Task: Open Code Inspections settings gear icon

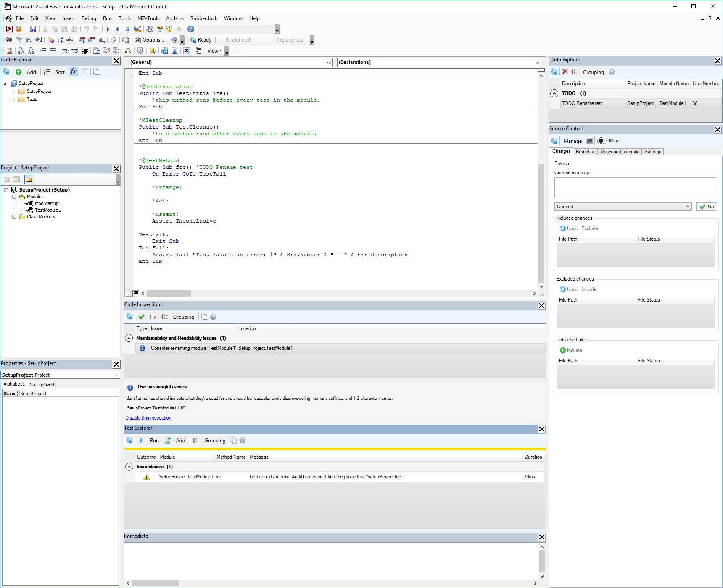Action: click(x=213, y=317)
